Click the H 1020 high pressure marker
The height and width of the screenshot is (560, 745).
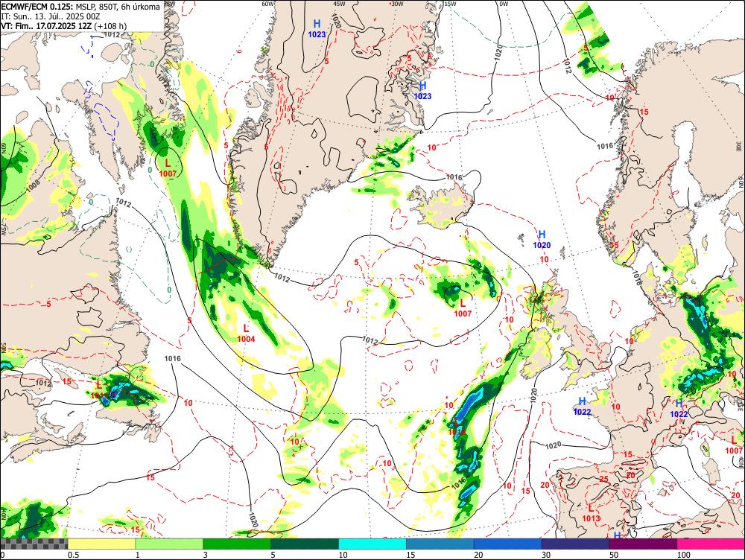(542, 239)
